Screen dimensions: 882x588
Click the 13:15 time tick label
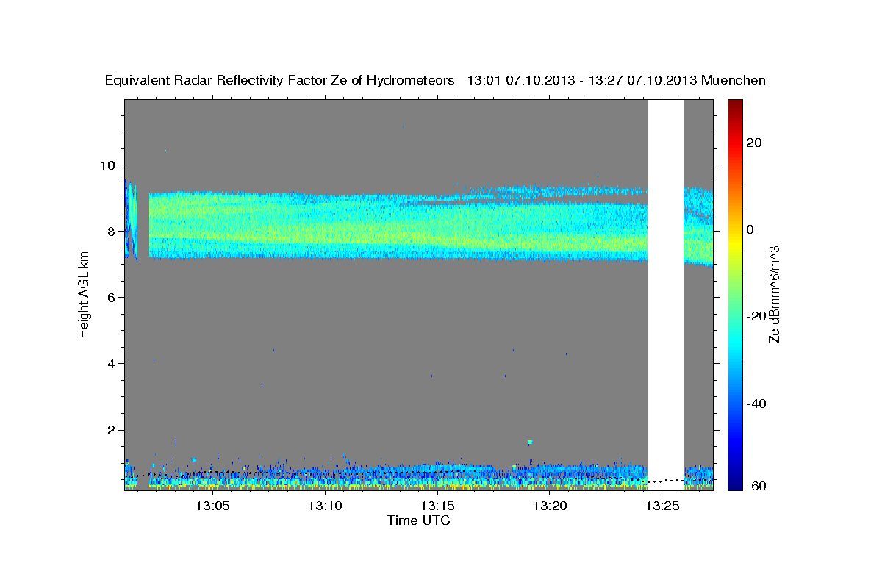(438, 506)
